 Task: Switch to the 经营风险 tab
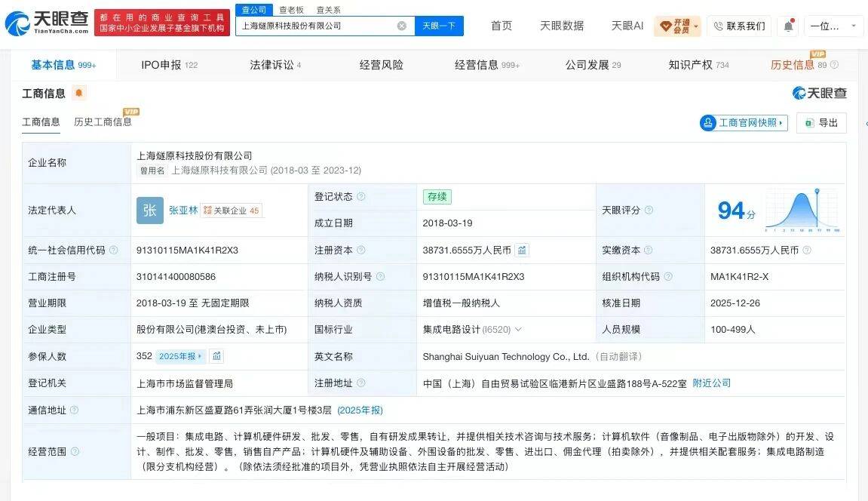[382, 65]
